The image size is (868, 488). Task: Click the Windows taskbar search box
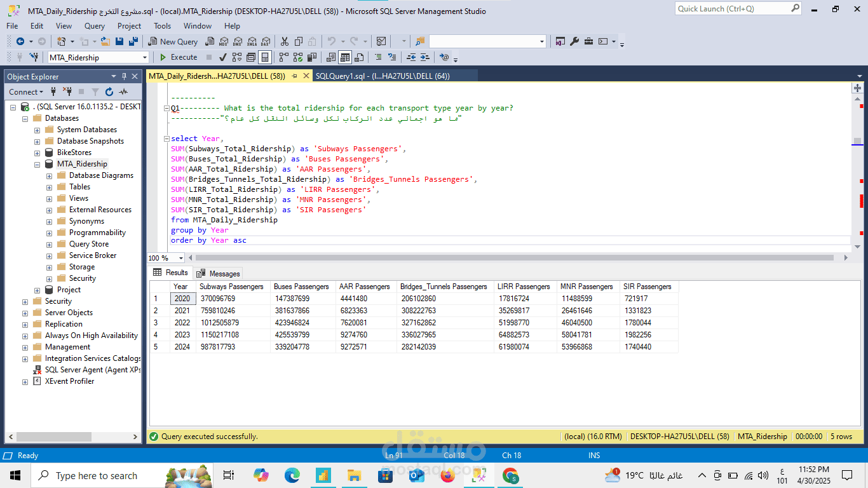click(x=122, y=475)
